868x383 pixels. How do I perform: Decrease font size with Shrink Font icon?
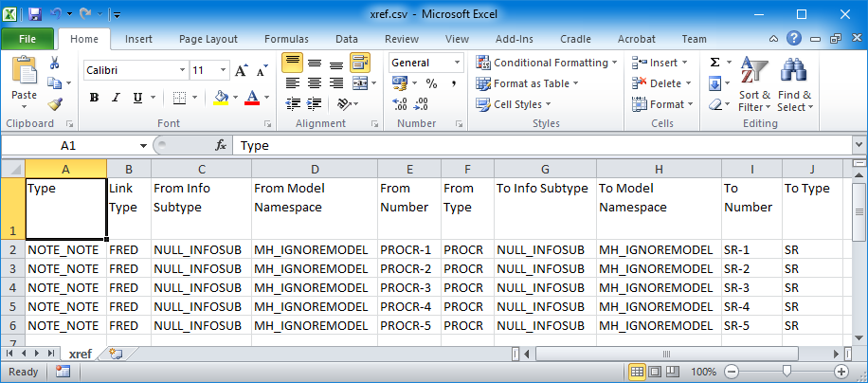pyautogui.click(x=262, y=71)
